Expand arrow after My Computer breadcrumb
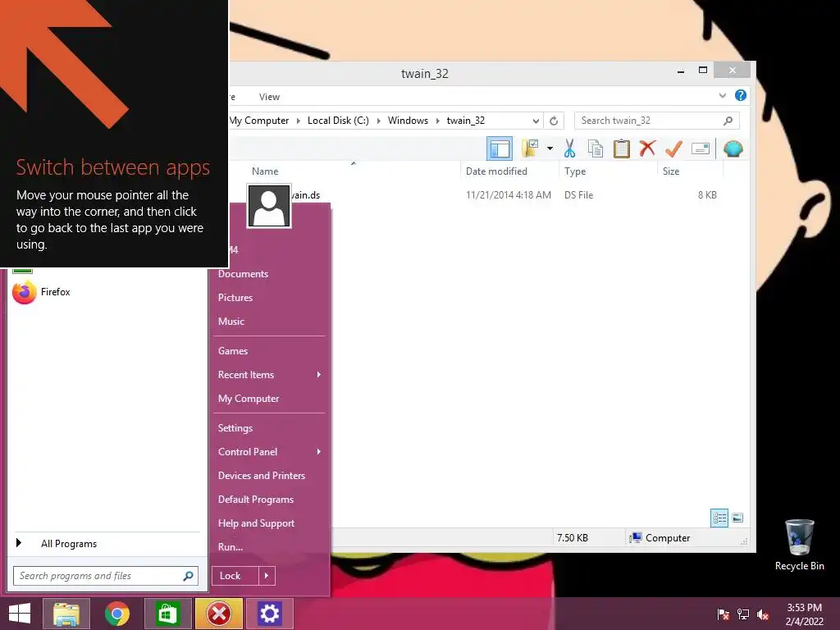The height and width of the screenshot is (630, 840). 298,121
